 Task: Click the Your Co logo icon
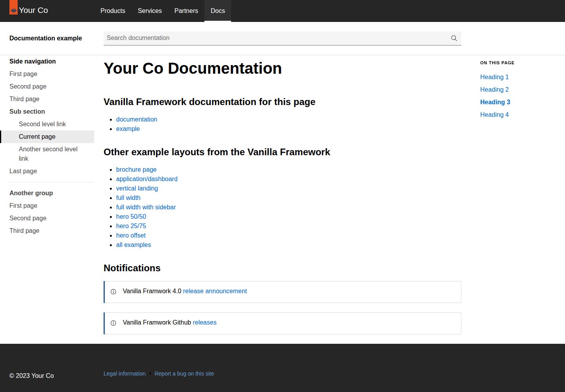coord(13,7)
